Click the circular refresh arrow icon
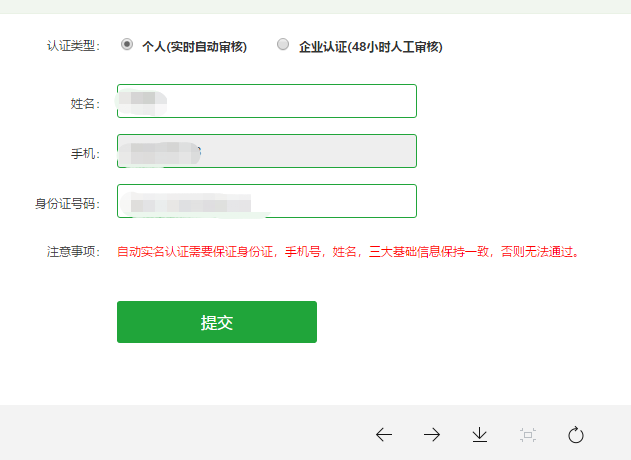631x460 pixels. 575,435
